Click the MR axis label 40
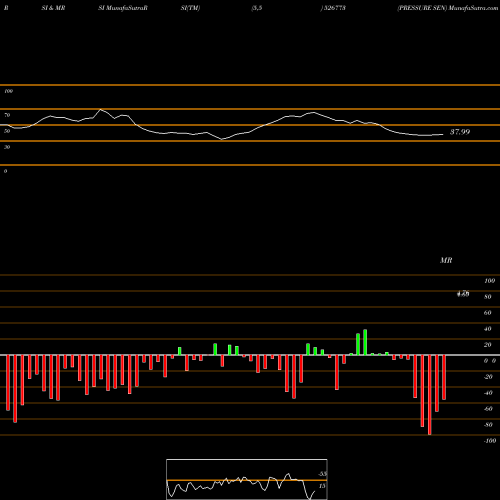The height and width of the screenshot is (500, 500). coord(488,329)
